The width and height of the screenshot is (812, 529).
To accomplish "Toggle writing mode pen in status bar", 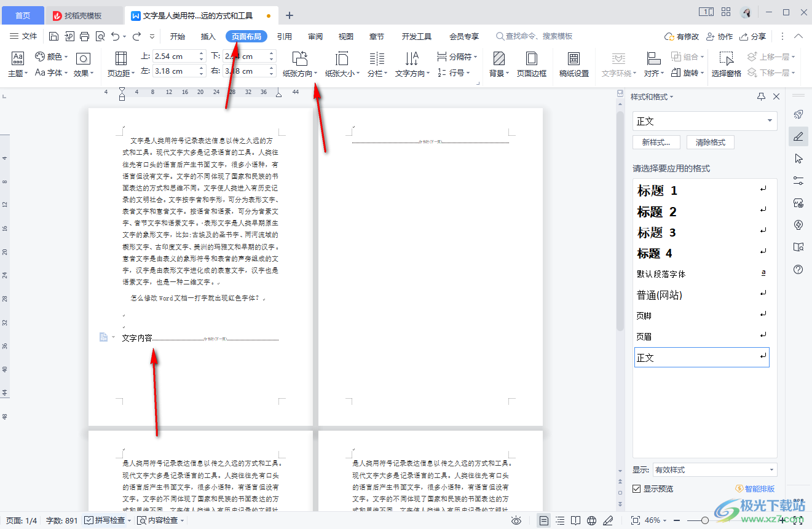I will (x=608, y=520).
